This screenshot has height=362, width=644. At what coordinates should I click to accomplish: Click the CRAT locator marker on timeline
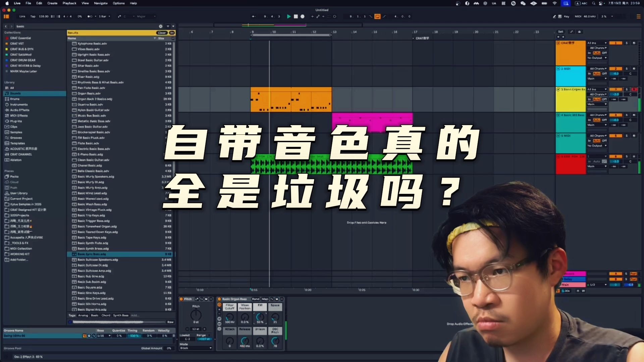pos(421,38)
